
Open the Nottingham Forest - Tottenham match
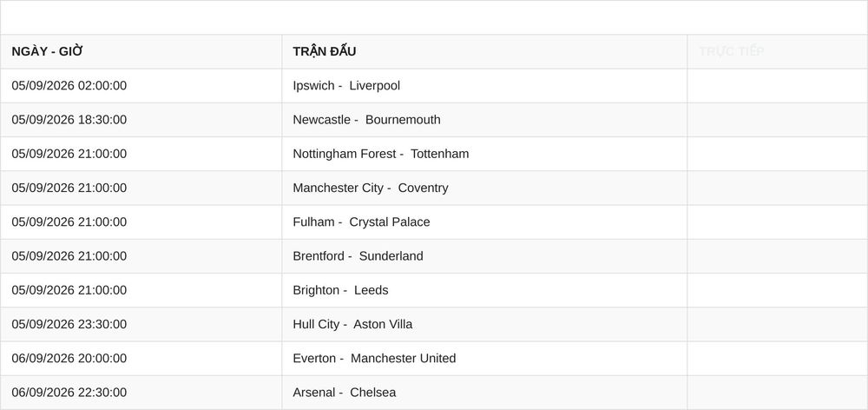click(381, 154)
